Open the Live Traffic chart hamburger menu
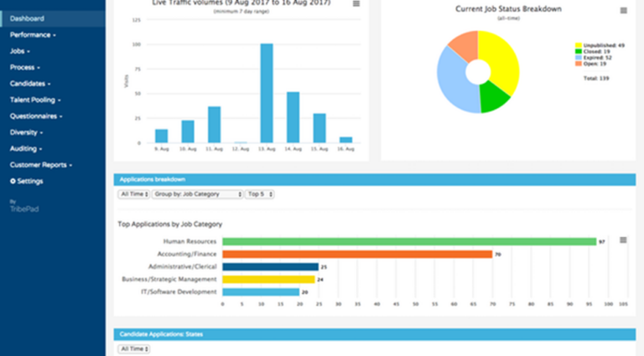This screenshot has width=644, height=356. [356, 4]
